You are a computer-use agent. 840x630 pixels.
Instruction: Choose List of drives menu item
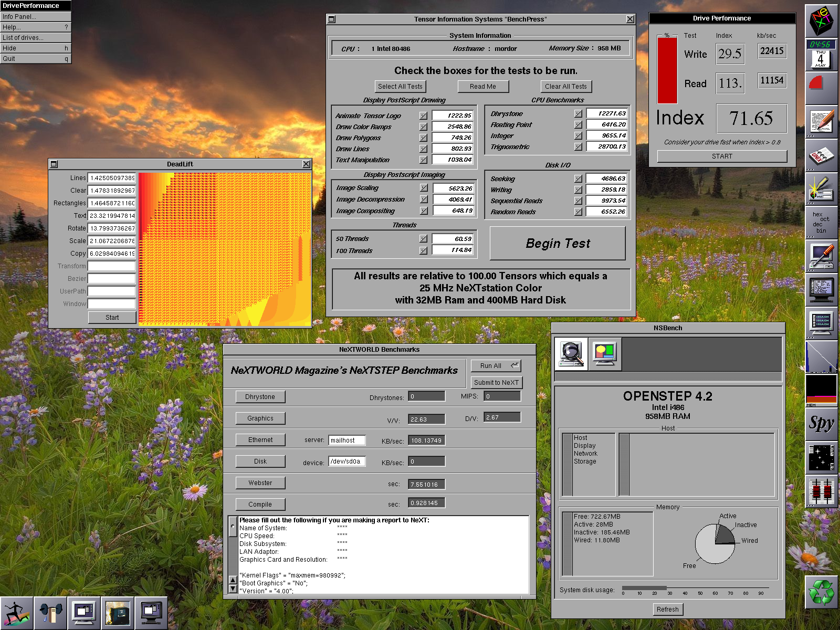click(35, 37)
